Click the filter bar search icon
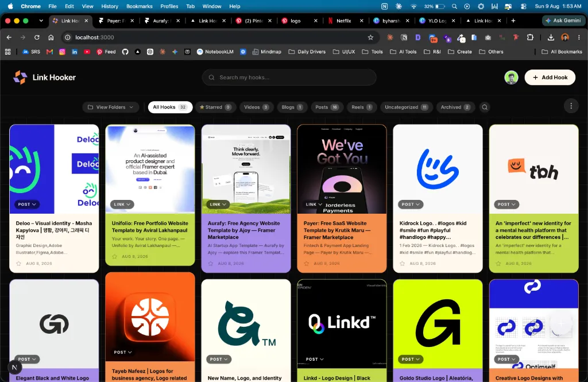Image resolution: width=588 pixels, height=382 pixels. coord(485,107)
